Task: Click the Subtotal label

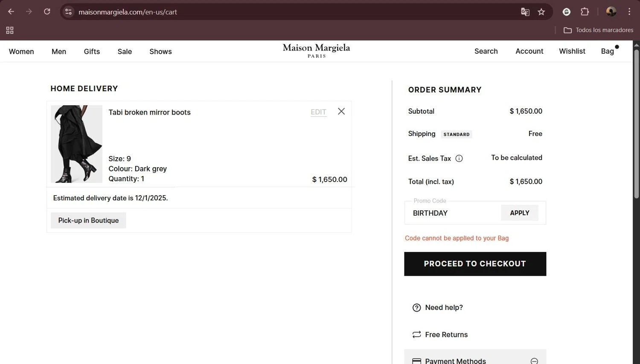Action: click(x=421, y=111)
